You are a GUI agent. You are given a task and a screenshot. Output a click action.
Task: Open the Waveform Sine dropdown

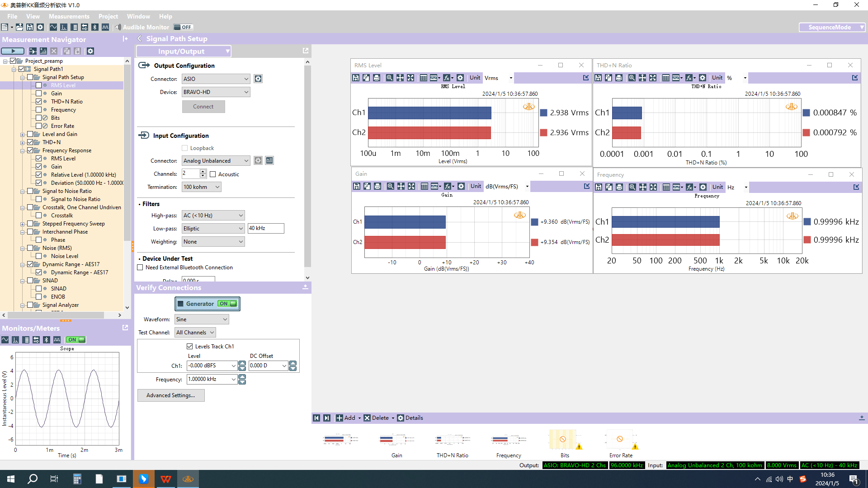[201, 319]
